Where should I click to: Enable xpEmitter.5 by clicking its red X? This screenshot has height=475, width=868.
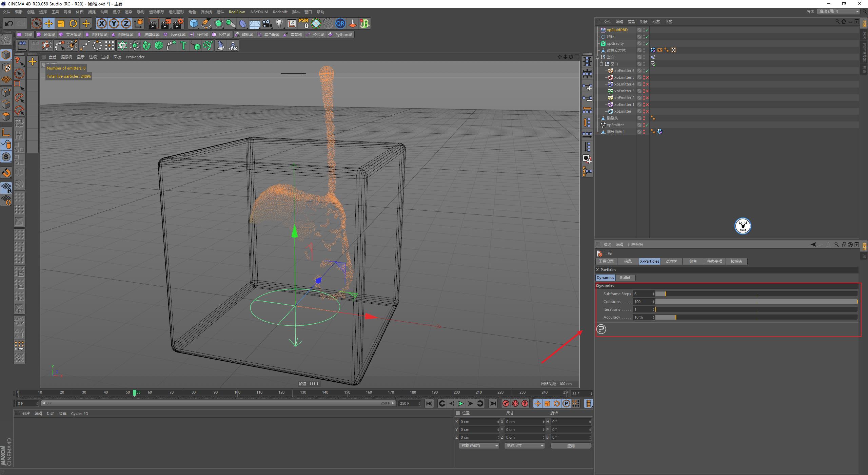click(x=647, y=77)
